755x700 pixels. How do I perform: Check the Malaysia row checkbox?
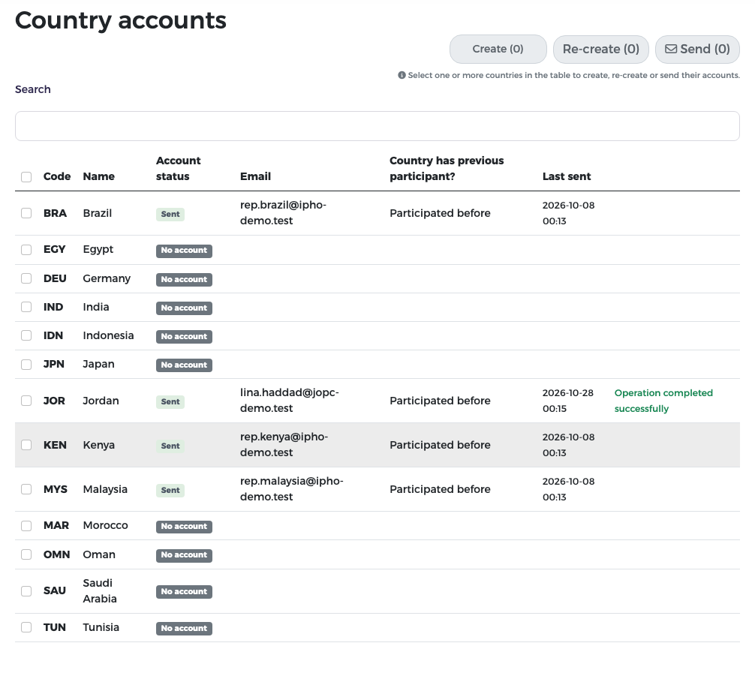(26, 490)
